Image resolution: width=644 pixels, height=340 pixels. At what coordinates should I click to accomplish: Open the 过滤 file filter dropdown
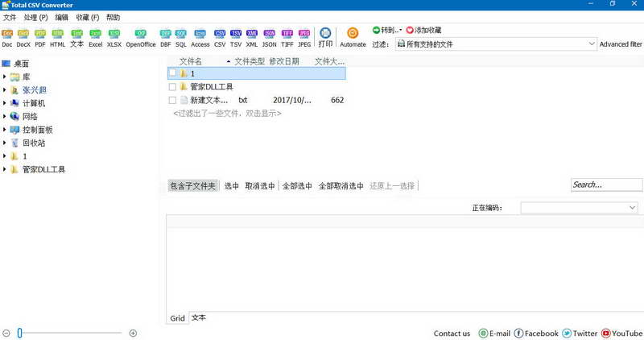tap(496, 44)
